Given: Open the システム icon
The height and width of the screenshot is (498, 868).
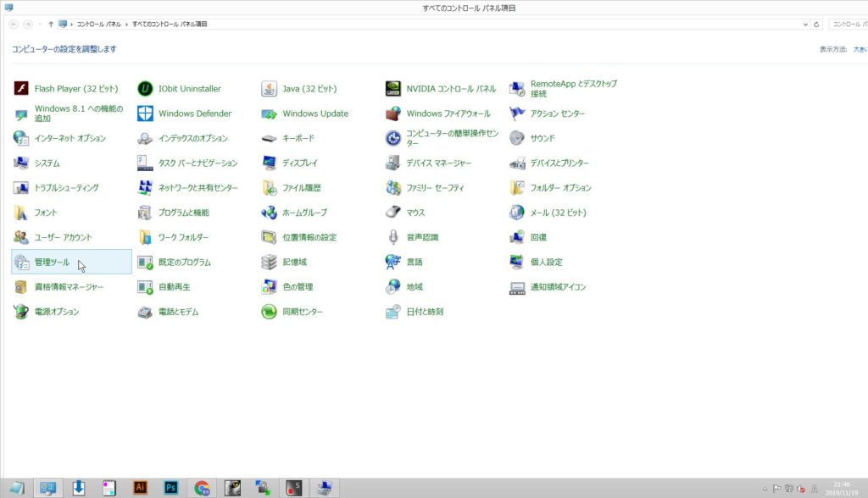Looking at the screenshot, I should point(21,163).
